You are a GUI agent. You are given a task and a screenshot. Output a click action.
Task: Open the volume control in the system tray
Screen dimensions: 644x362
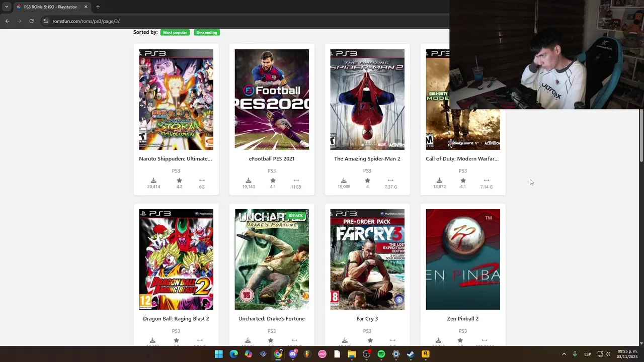coord(608,354)
